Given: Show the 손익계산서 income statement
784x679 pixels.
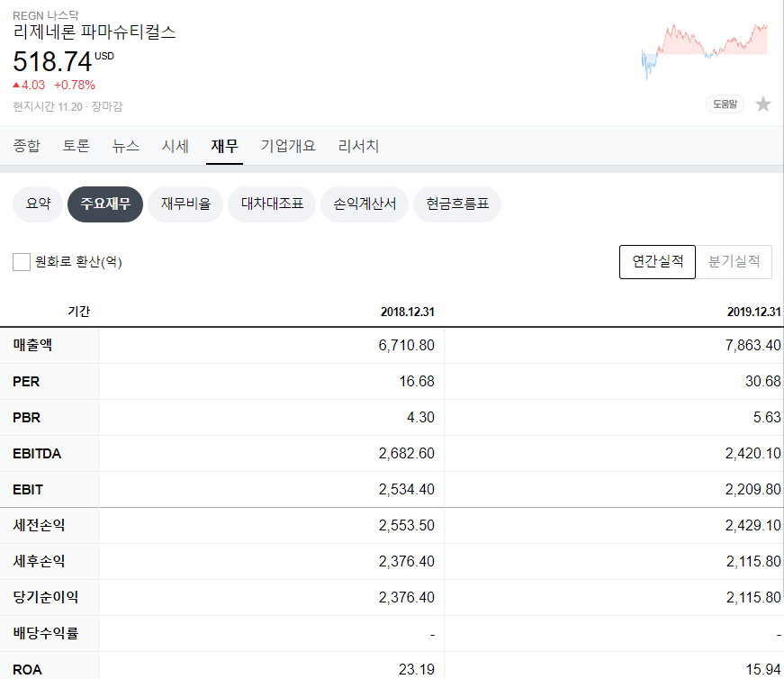Looking at the screenshot, I should (365, 204).
